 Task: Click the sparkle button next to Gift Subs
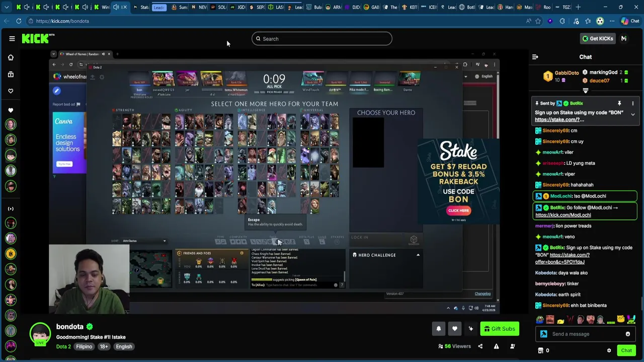[x=470, y=329]
